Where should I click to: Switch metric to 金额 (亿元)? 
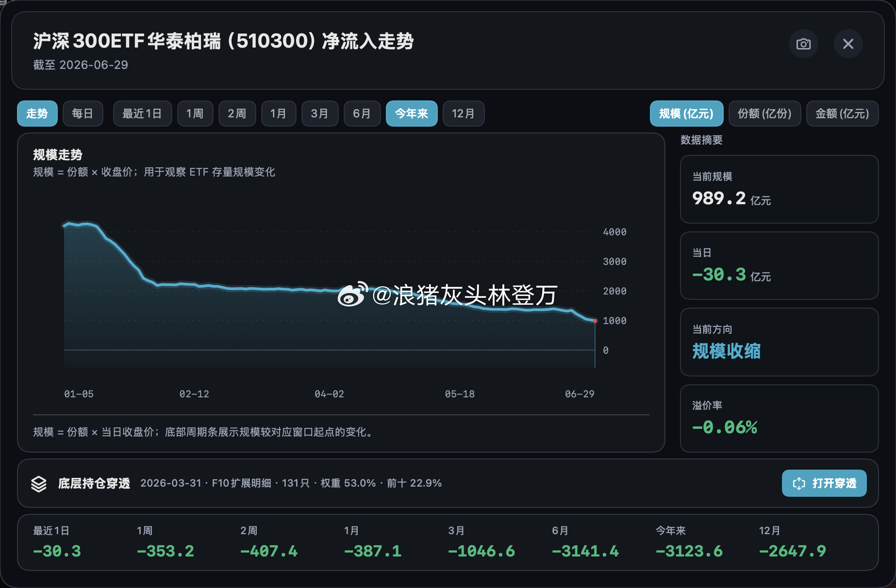point(842,114)
